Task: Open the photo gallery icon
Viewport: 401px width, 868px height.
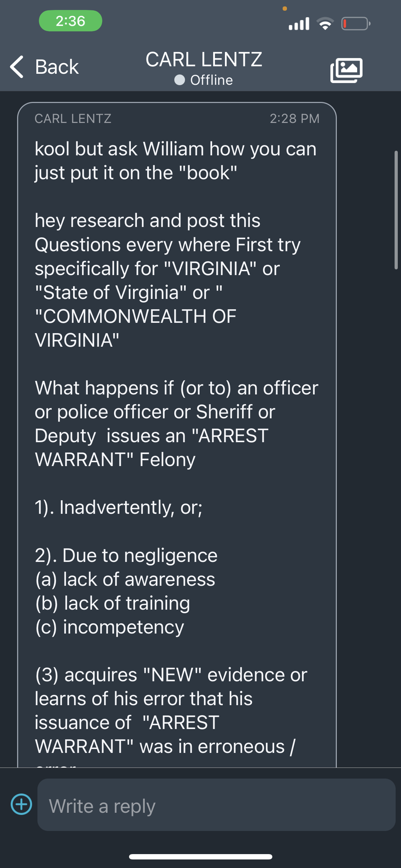Action: pyautogui.click(x=346, y=70)
